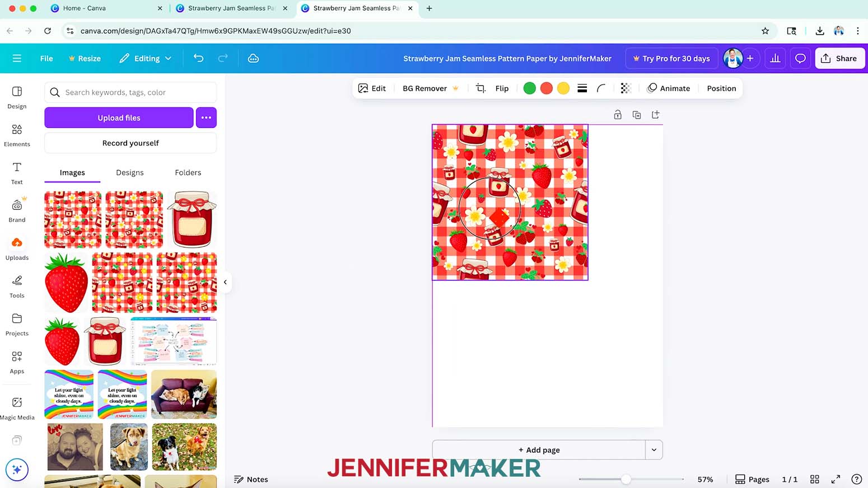The height and width of the screenshot is (488, 868).
Task: Open grid view icon at bottom
Action: pos(815,479)
